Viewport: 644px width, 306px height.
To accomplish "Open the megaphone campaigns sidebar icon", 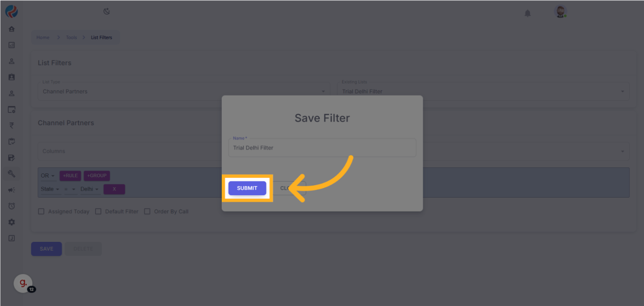I will 12,190.
